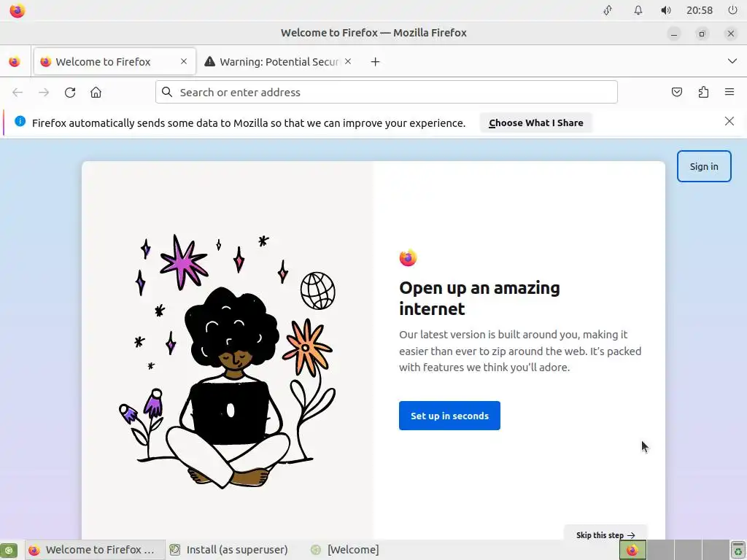Go to the Firefox home page
Viewport: 747px width, 560px height.
coord(96,93)
